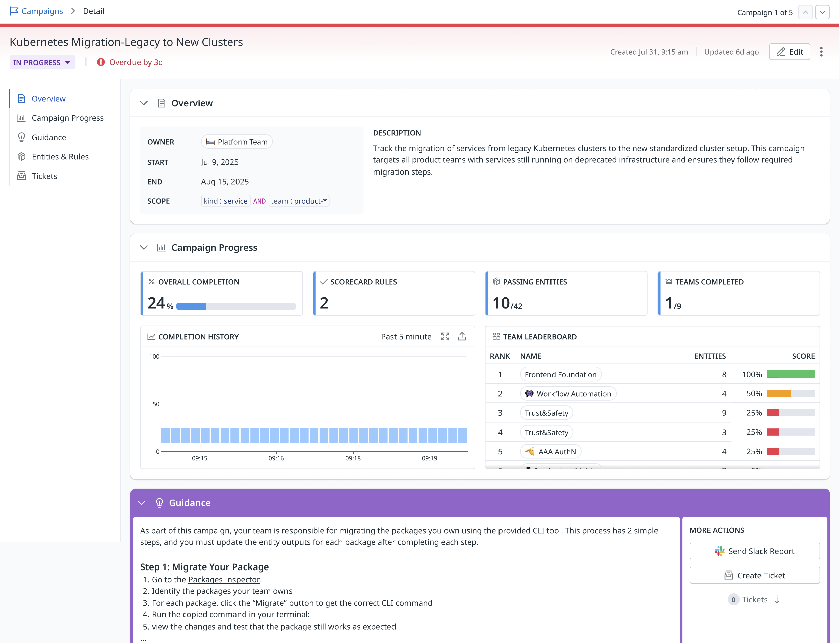Select Campaign Progress in the sidebar

(67, 118)
